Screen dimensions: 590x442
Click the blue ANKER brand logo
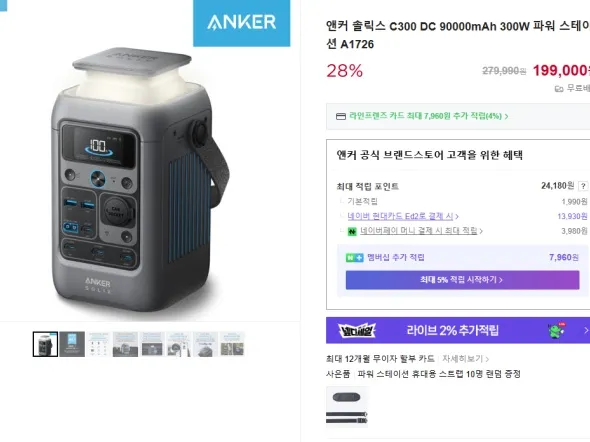point(242,23)
